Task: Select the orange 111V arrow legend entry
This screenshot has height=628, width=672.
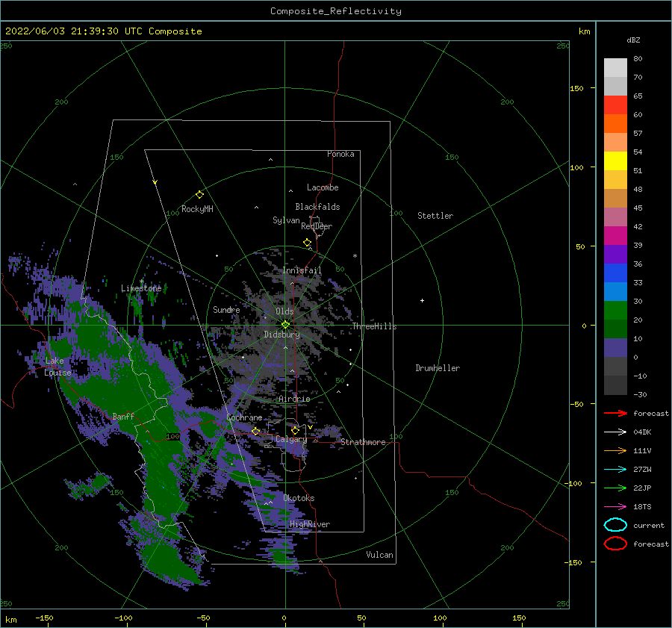Action: pyautogui.click(x=615, y=450)
